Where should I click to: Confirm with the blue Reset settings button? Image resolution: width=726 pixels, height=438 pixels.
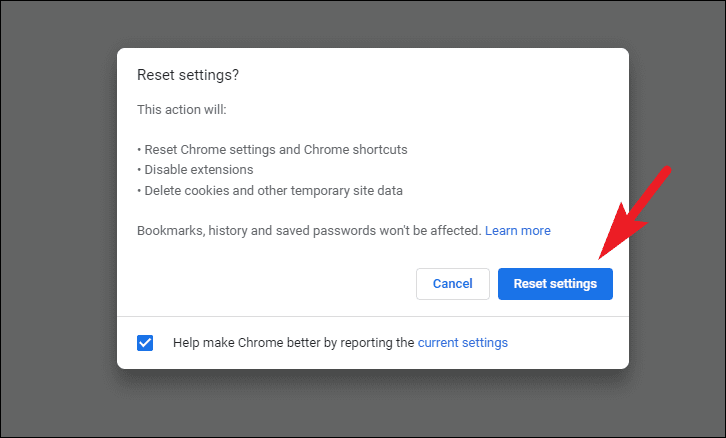pos(555,284)
